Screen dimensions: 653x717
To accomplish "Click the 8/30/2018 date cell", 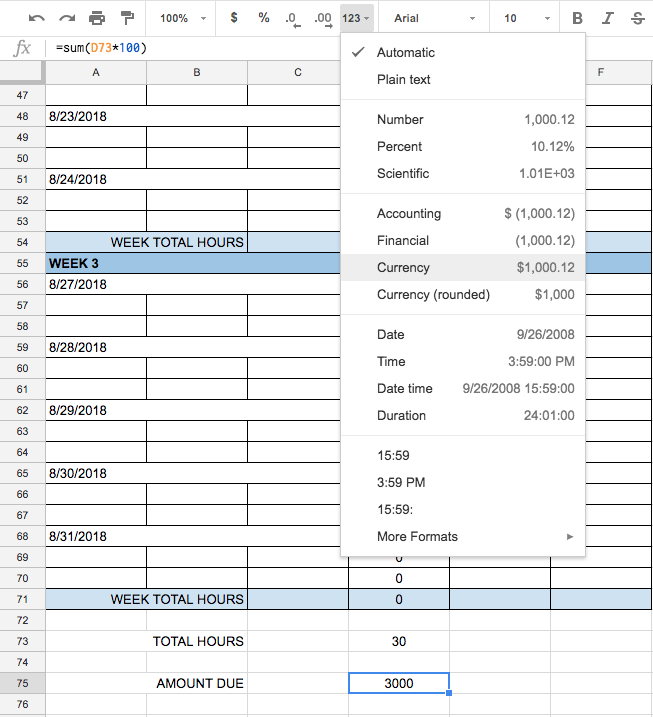I will pyautogui.click(x=193, y=473).
